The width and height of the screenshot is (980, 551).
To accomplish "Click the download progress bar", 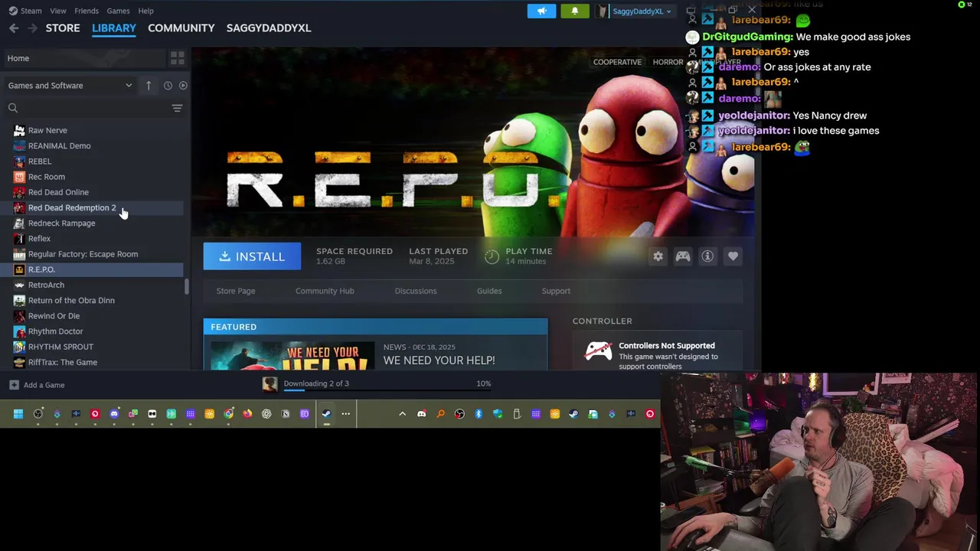I will click(387, 390).
